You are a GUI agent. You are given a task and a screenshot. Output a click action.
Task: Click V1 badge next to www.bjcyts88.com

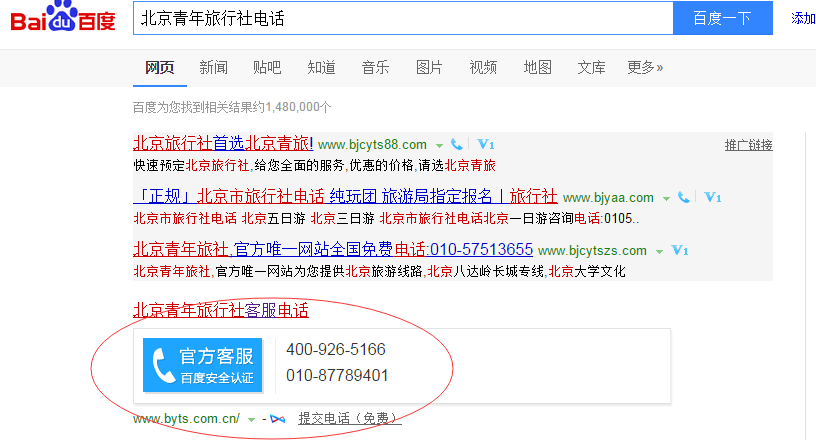486,145
